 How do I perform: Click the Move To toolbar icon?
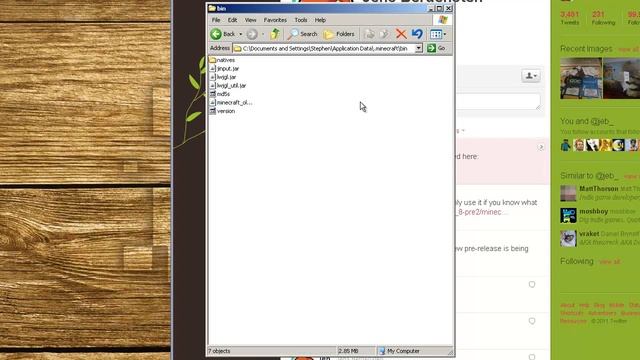[369, 34]
